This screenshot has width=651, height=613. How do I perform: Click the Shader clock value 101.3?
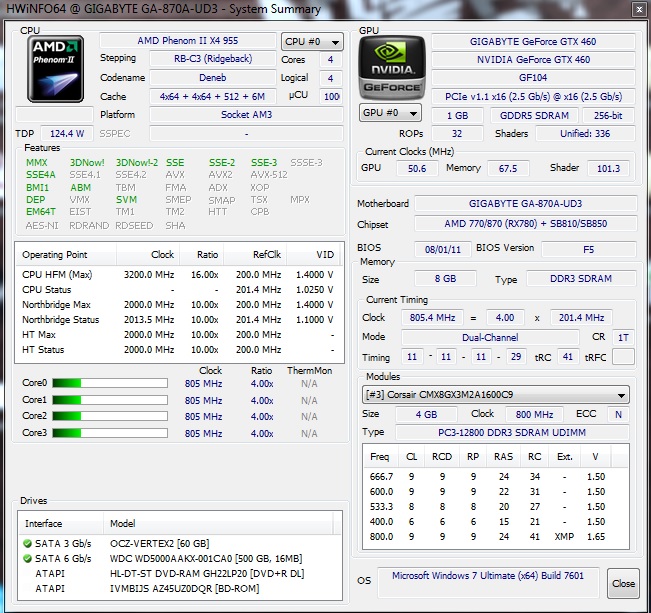608,169
